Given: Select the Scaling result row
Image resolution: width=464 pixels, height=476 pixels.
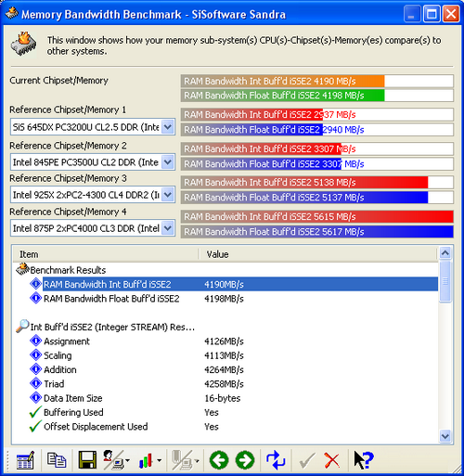Looking at the screenshot, I should click(x=226, y=355).
